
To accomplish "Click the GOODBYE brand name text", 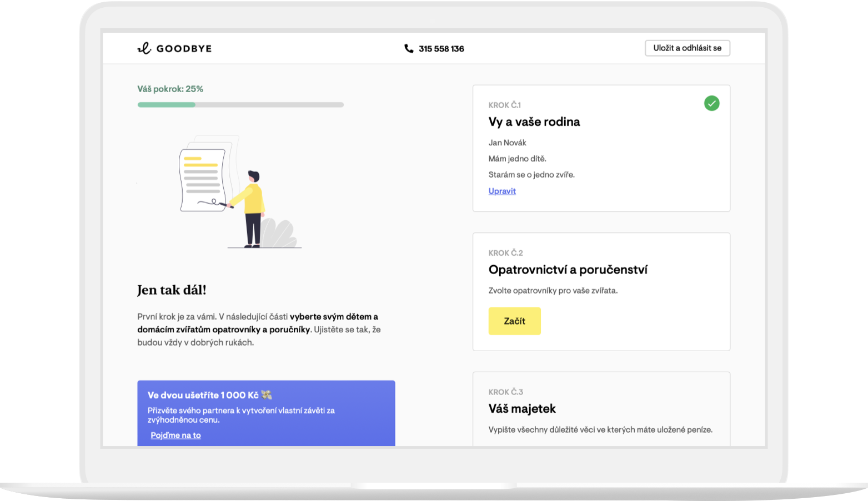I will [184, 49].
